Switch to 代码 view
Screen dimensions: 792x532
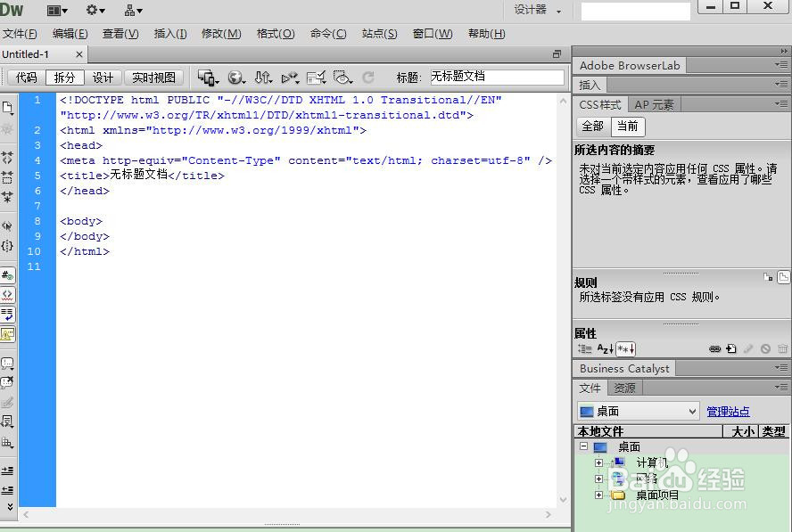click(26, 78)
